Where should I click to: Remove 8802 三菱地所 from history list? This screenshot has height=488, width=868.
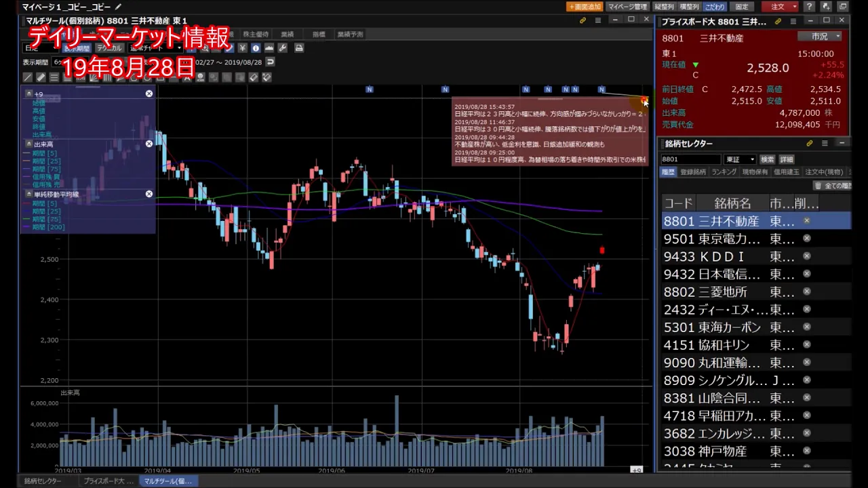pyautogui.click(x=806, y=291)
